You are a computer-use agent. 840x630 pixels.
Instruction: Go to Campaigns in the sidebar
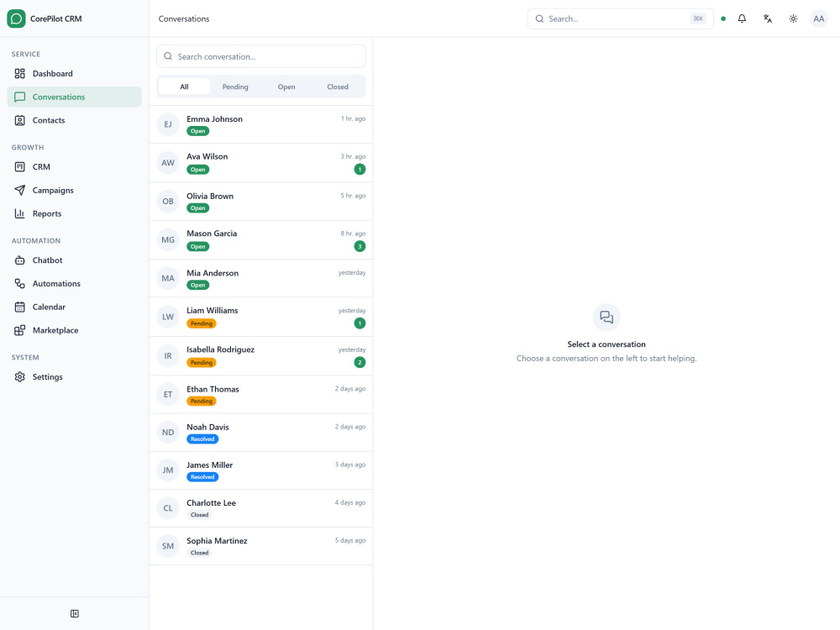pyautogui.click(x=75, y=190)
